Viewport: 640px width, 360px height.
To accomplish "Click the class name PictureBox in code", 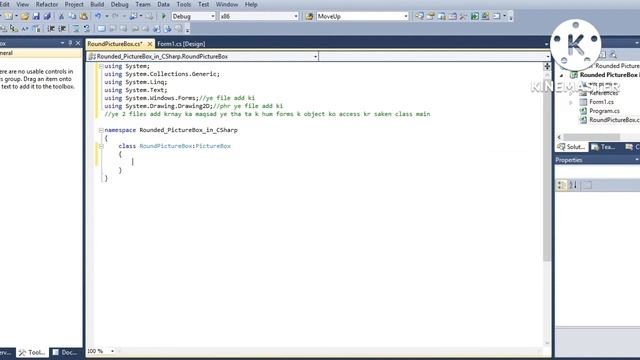I will point(213,146).
